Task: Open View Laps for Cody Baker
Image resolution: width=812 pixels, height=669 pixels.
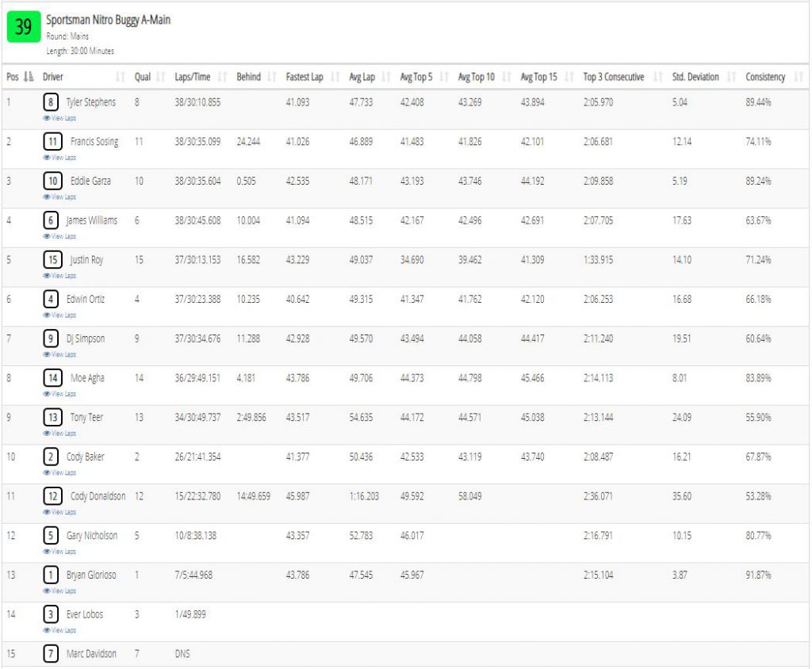Action: click(x=59, y=472)
